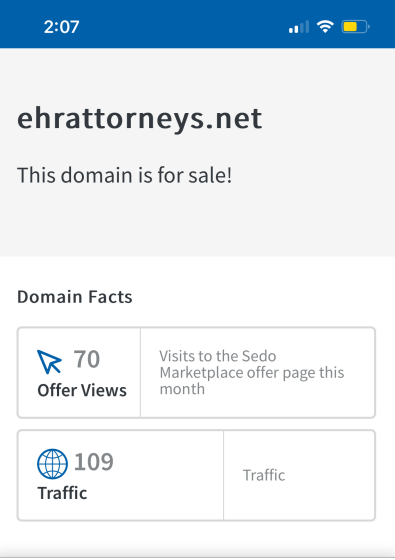The image size is (395, 560).
Task: Tap the blue status bar background
Action: tap(198, 24)
